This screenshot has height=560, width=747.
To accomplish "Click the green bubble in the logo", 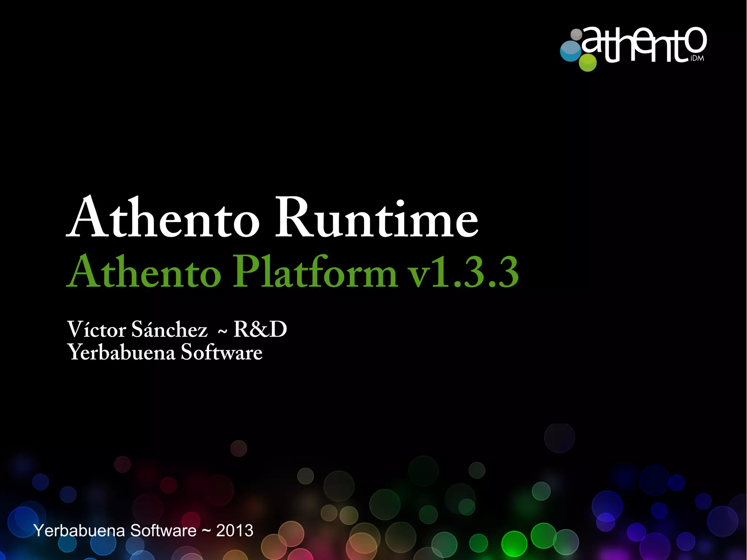I will [587, 63].
